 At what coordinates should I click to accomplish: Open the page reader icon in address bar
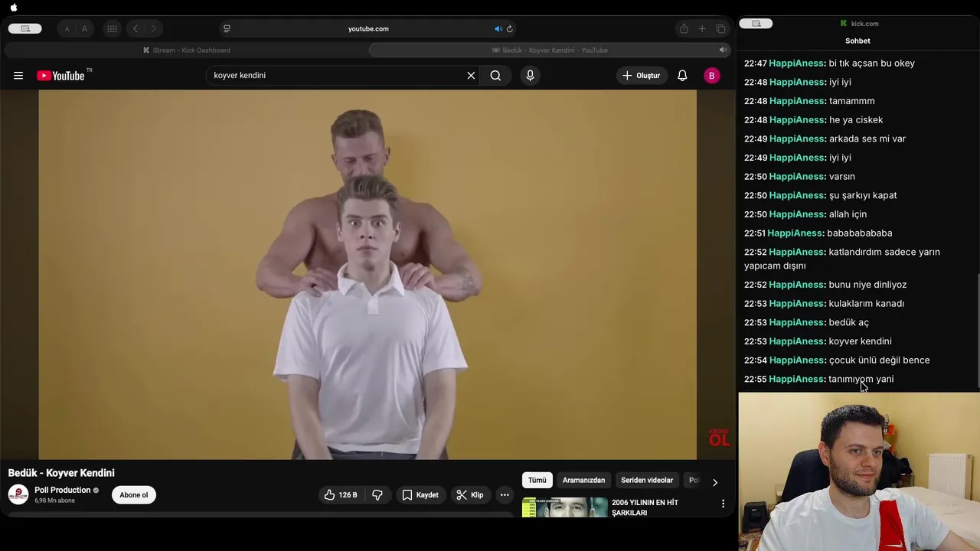(227, 29)
